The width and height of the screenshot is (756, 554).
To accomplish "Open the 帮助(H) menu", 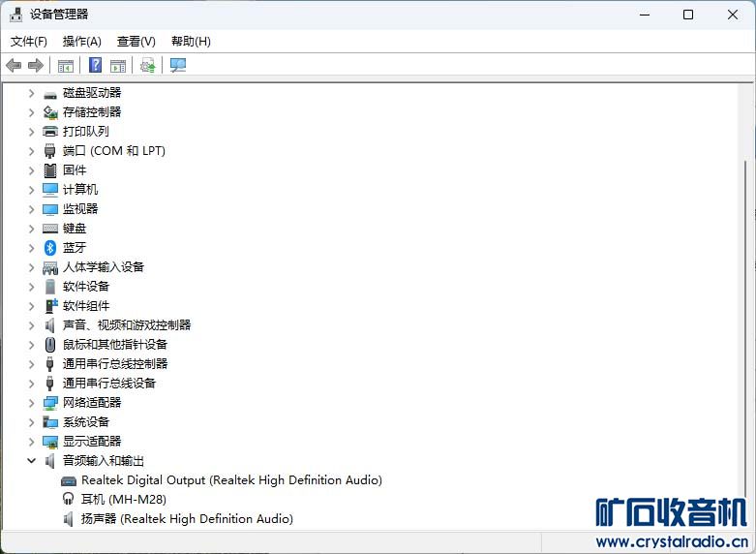I will (191, 42).
